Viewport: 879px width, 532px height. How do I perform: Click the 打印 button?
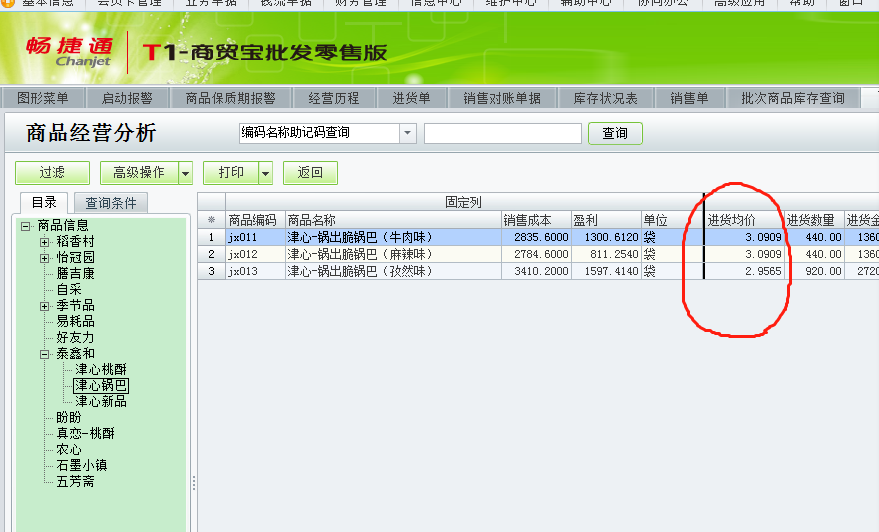pos(231,173)
